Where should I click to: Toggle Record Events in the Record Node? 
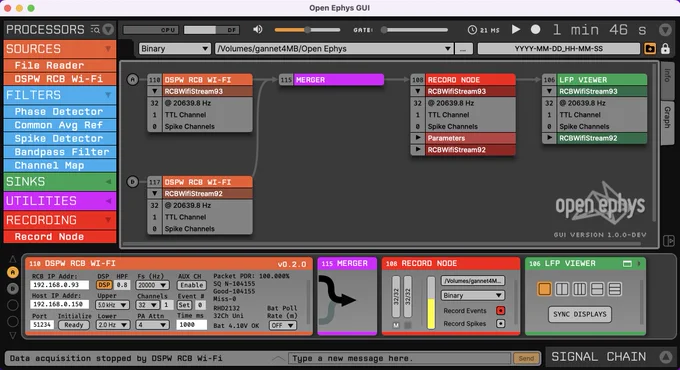point(500,311)
